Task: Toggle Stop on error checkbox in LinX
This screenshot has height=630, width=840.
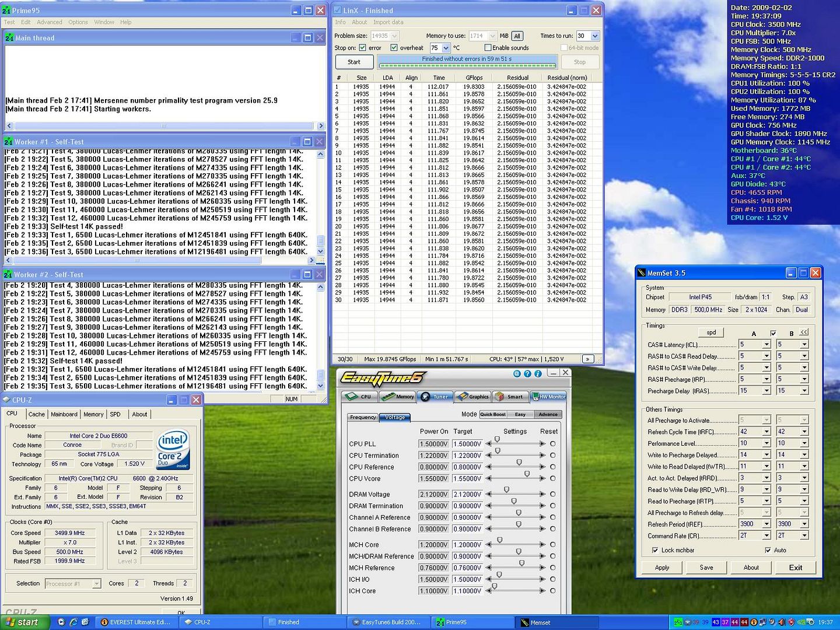Action: [363, 48]
